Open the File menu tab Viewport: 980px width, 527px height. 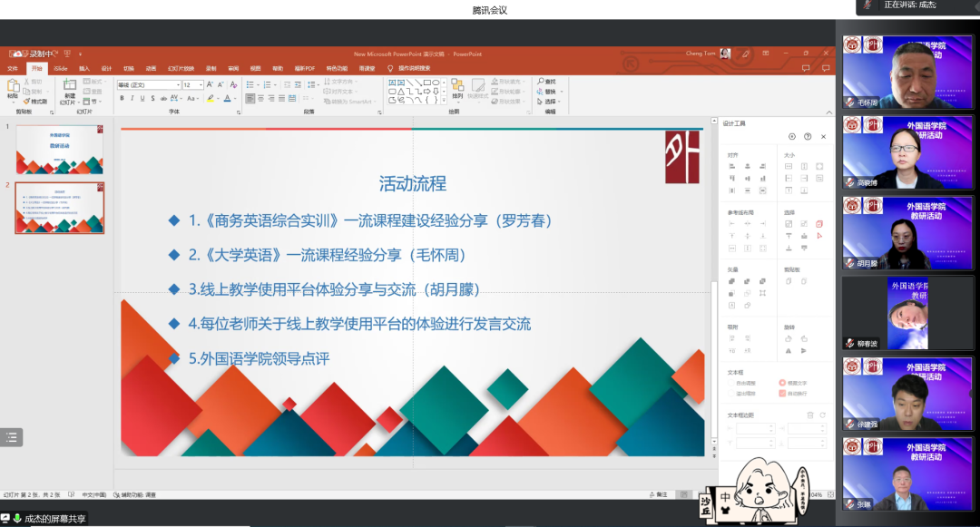13,68
